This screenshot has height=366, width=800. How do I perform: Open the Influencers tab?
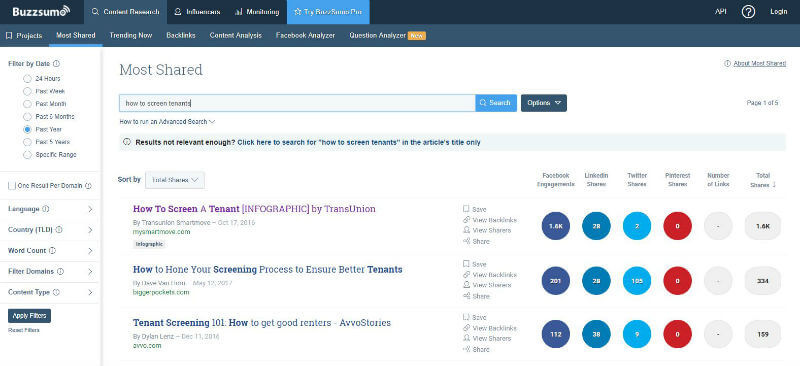tap(197, 12)
